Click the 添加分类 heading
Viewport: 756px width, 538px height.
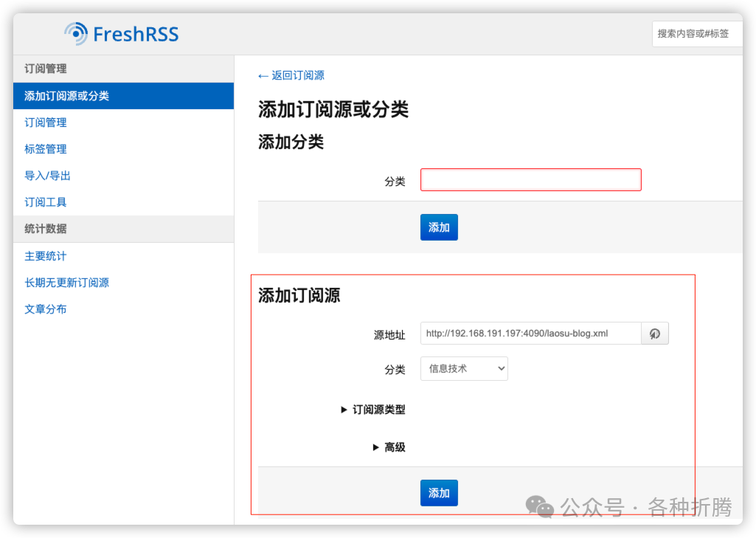291,142
